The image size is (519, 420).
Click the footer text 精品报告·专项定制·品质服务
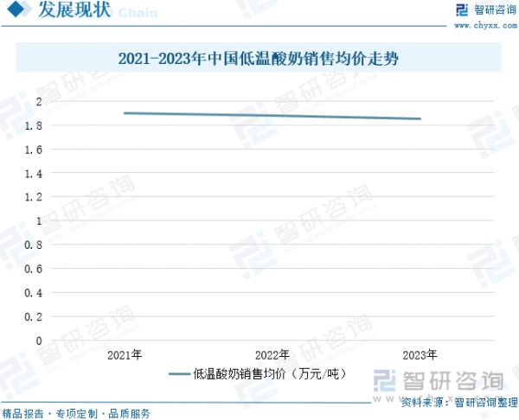(76, 413)
